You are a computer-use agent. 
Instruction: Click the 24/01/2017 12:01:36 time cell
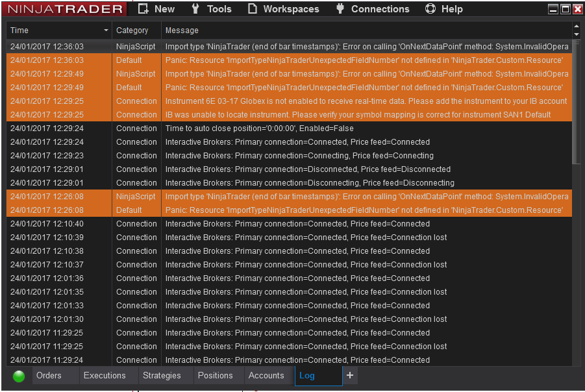(x=59, y=278)
